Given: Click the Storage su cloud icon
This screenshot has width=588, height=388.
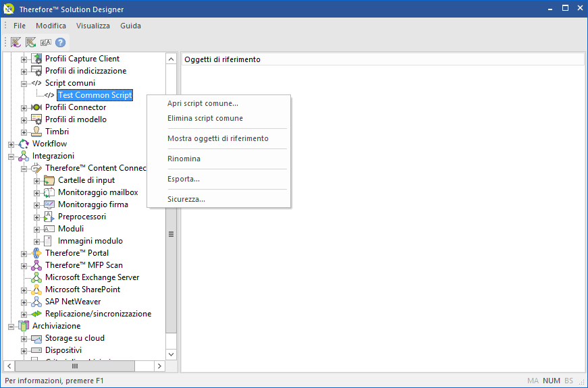Looking at the screenshot, I should coord(36,339).
